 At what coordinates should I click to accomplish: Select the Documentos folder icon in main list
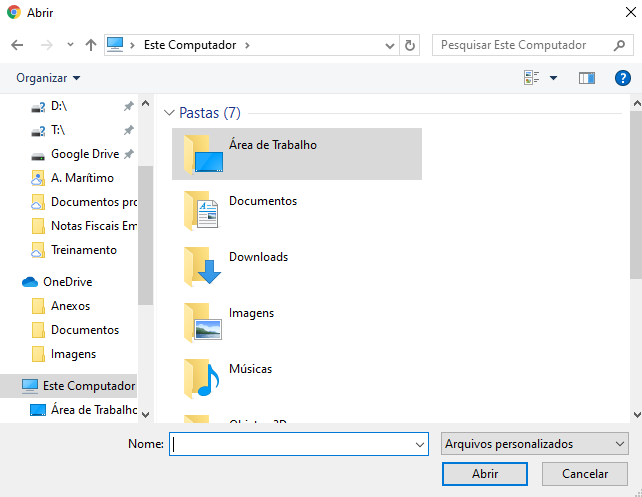tap(201, 210)
